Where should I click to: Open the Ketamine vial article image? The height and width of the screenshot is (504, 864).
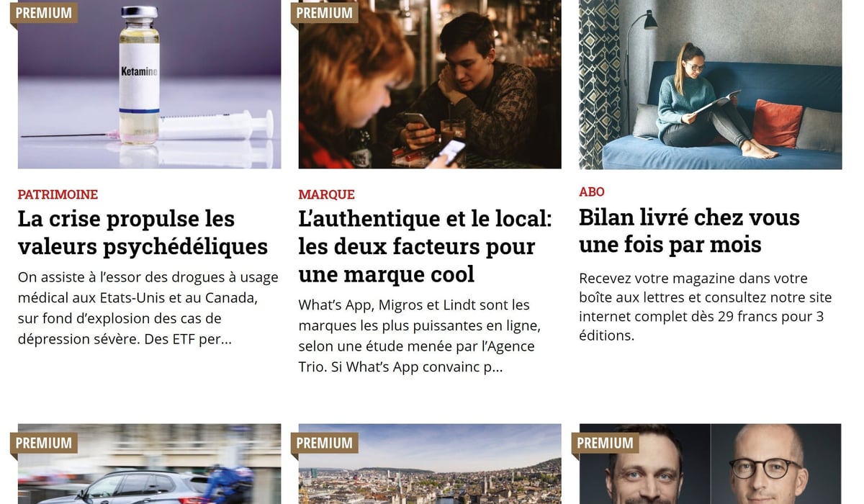(149, 84)
